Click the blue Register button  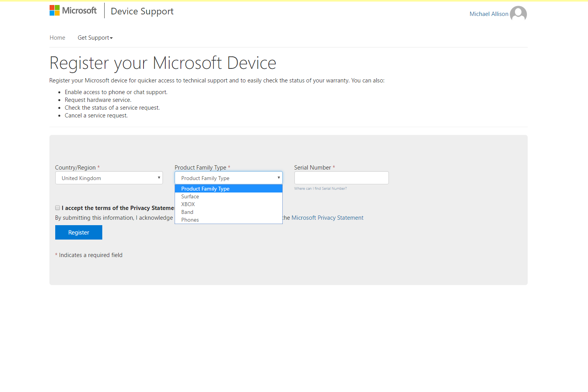point(79,233)
